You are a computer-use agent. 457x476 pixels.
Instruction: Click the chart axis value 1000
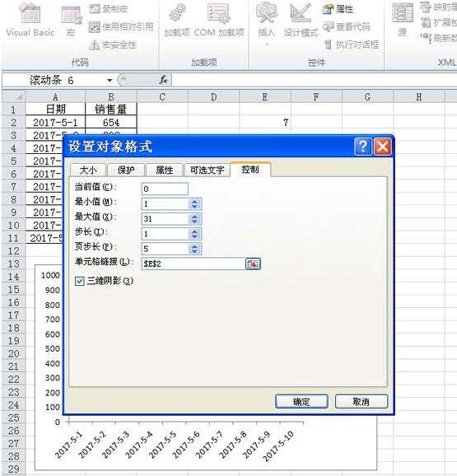[x=50, y=275]
